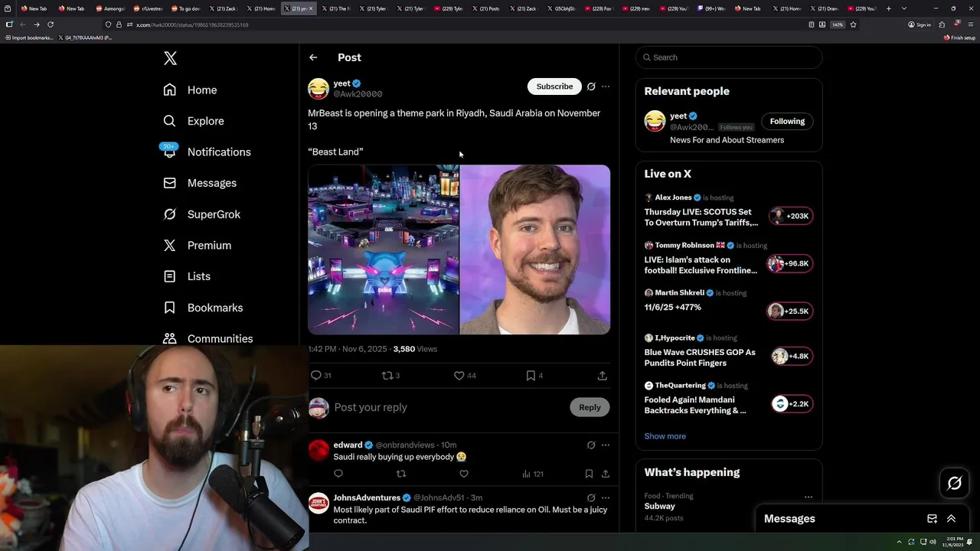Switch to the Asmongold Reddit tab
Viewport: 980px width, 551px height.
tap(110, 8)
